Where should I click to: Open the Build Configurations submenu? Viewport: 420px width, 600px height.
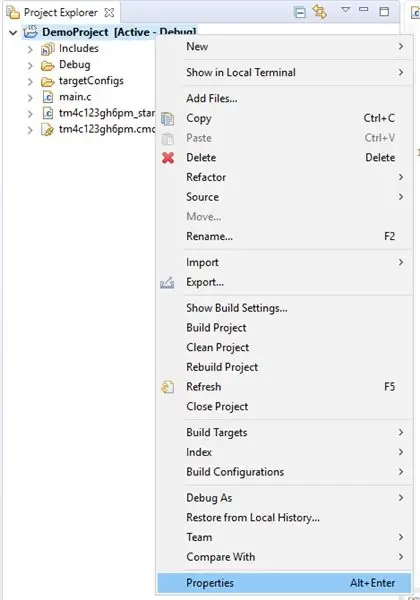[285, 472]
